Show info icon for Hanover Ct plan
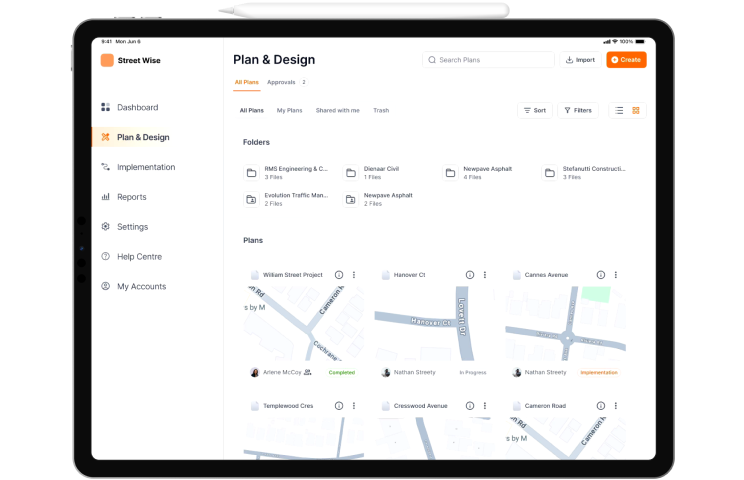The image size is (744, 480). pos(470,275)
